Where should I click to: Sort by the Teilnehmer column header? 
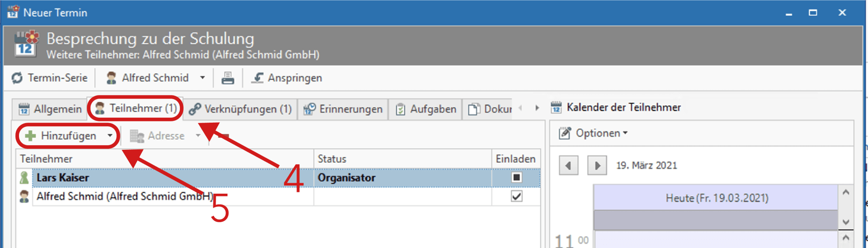pos(165,159)
